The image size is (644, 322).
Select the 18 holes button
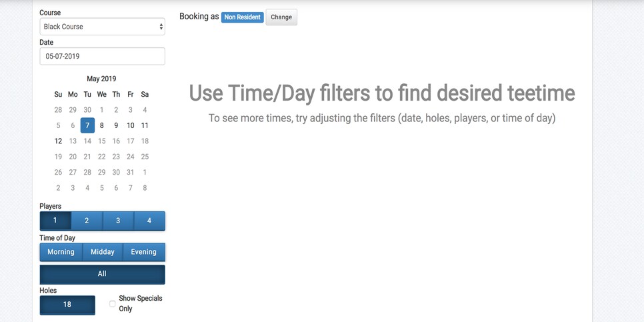pos(67,305)
